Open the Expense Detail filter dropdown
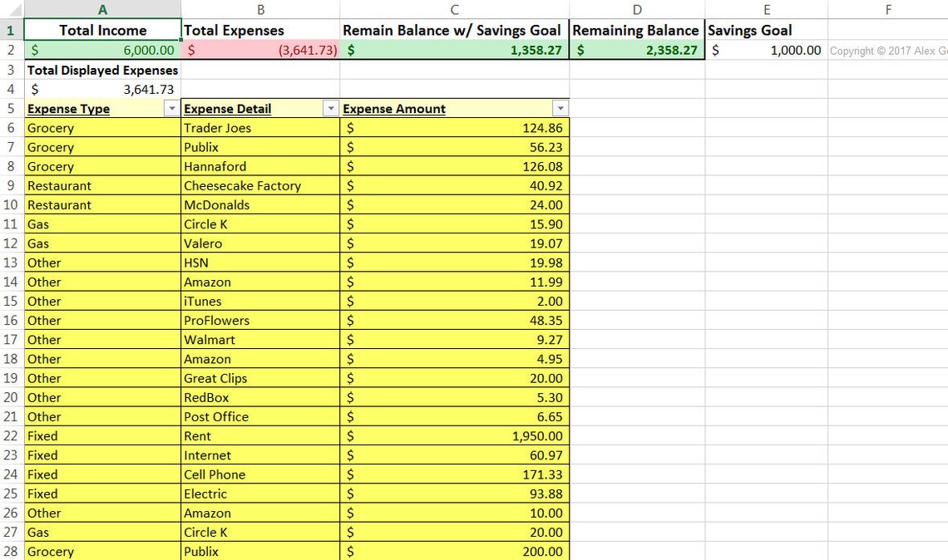This screenshot has width=948, height=560. coord(330,108)
